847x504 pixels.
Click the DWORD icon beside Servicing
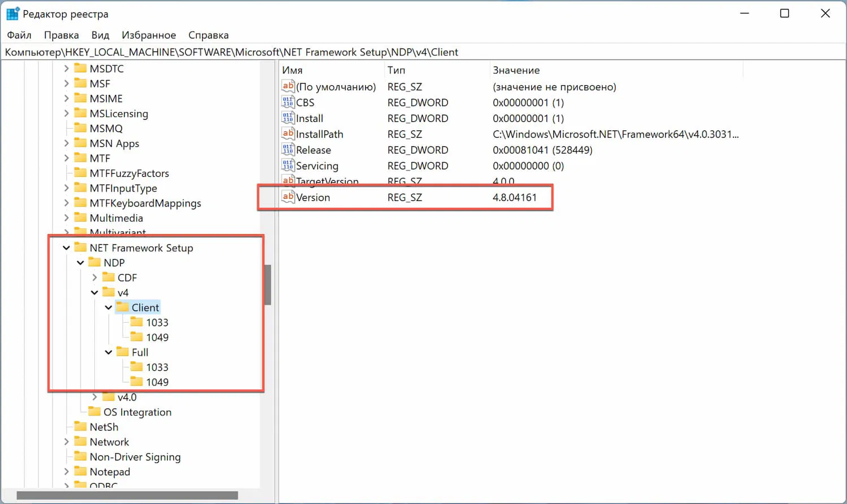[288, 165]
